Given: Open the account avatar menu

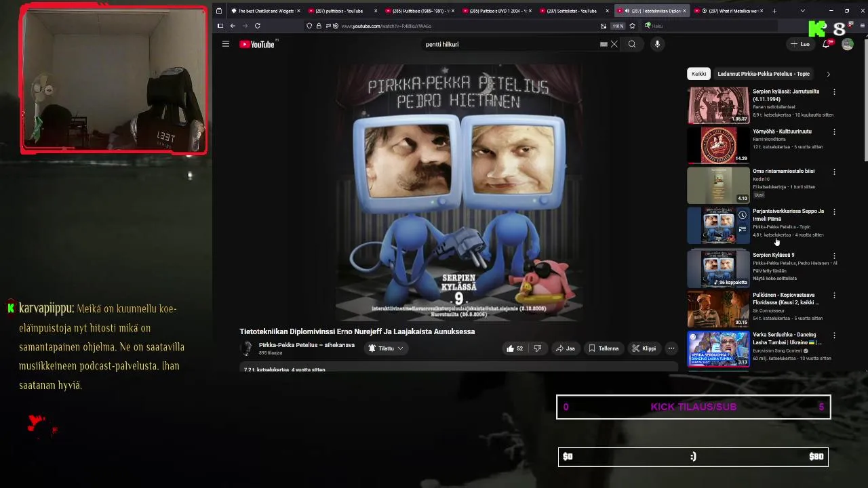Looking at the screenshot, I should pyautogui.click(x=848, y=44).
